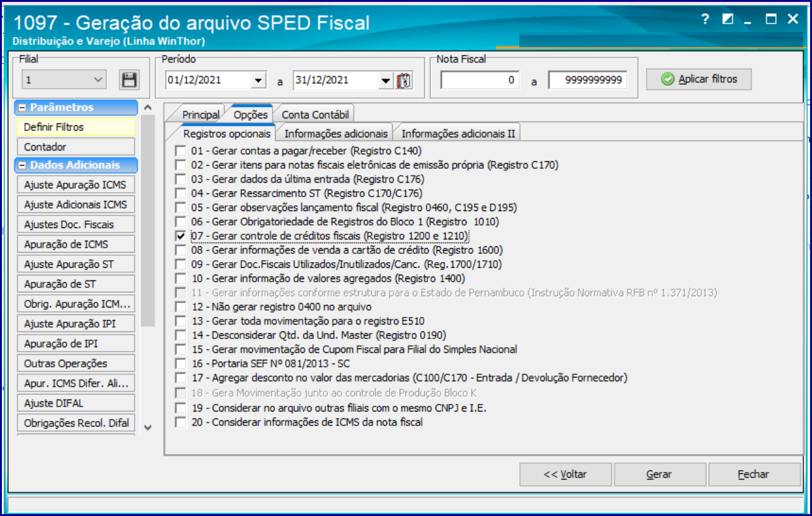Open Ajuste DIFAL
Viewport: 812px width, 516px height.
76,403
